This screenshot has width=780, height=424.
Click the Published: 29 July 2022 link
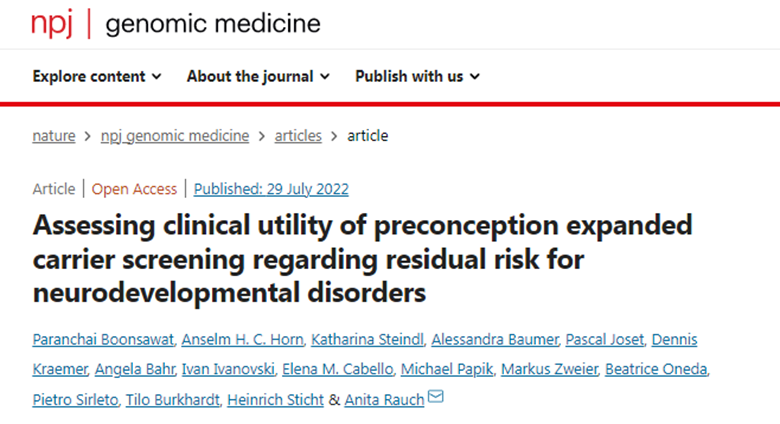271,189
